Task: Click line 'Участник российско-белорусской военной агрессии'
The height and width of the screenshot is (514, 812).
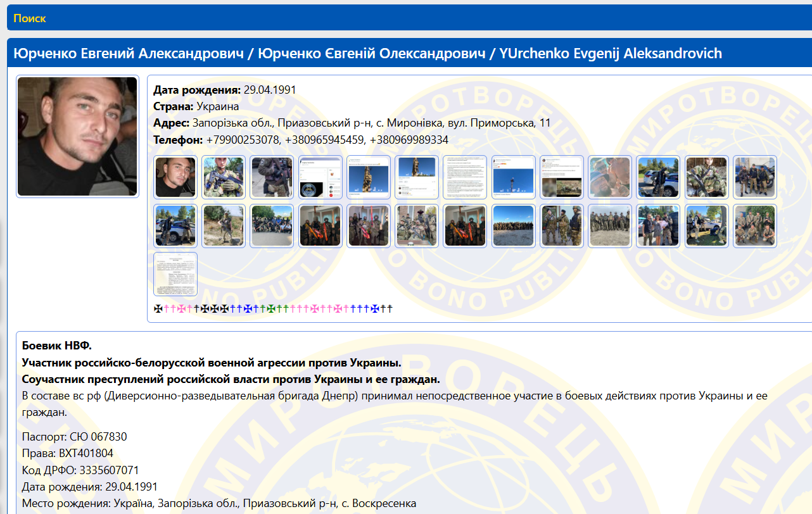Action: pyautogui.click(x=212, y=363)
